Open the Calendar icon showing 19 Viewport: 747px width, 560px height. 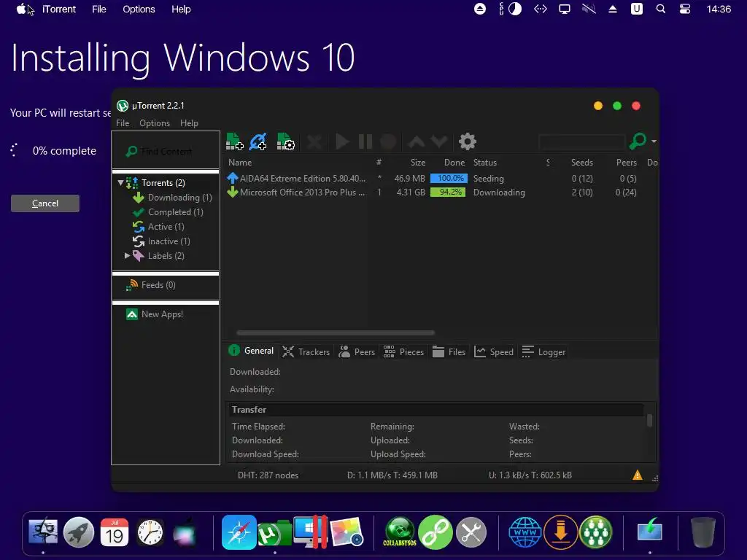tap(115, 532)
